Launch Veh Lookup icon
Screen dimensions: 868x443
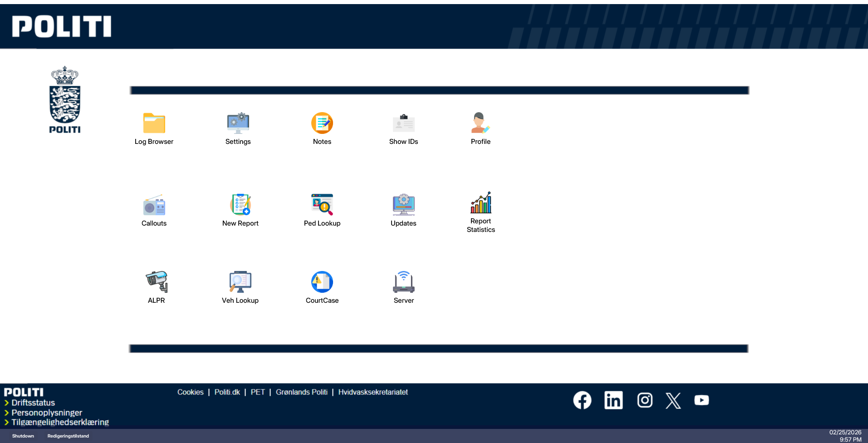click(240, 282)
